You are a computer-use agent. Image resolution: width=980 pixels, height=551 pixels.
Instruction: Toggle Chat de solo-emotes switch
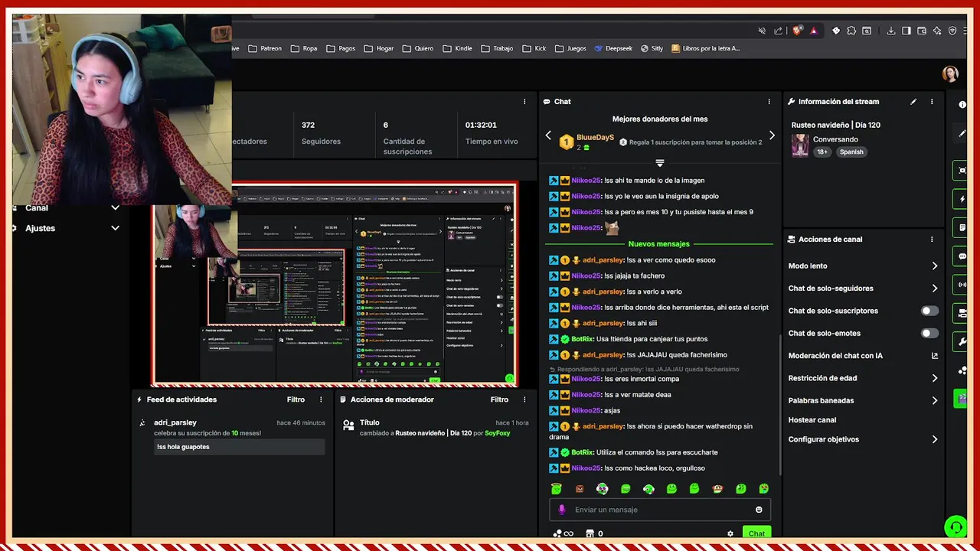click(929, 333)
